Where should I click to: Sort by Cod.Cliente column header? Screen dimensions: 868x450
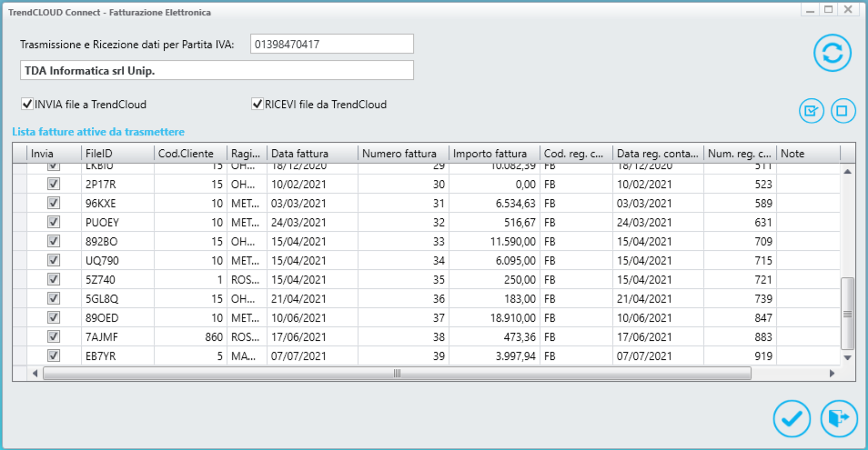[x=190, y=153]
